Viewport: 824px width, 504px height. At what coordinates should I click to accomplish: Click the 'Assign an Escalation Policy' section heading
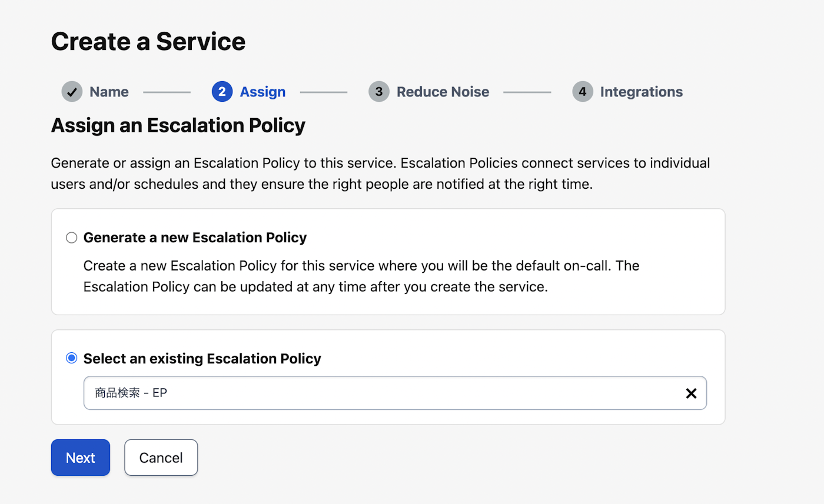(178, 125)
